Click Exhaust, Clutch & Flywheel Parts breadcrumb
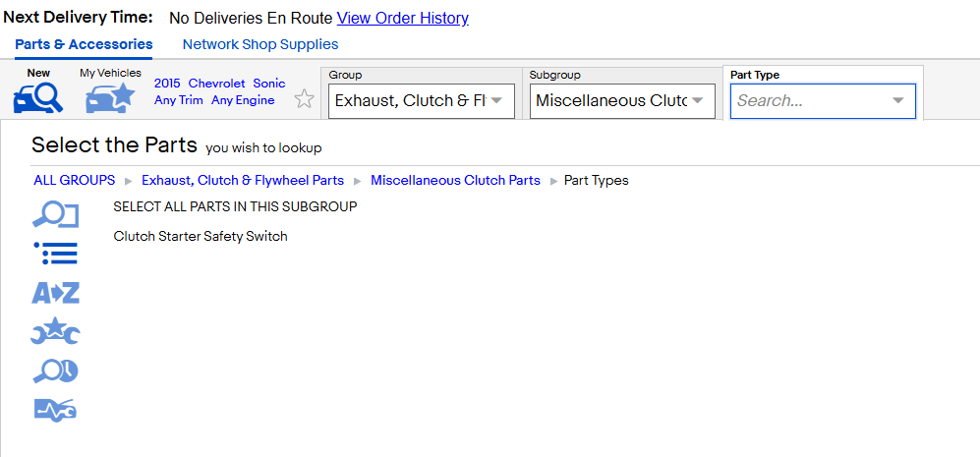This screenshot has height=457, width=980. [243, 181]
